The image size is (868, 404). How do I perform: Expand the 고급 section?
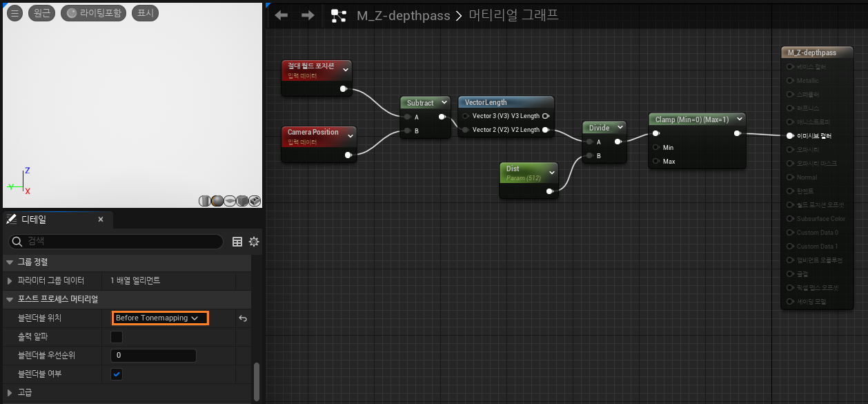[10, 393]
